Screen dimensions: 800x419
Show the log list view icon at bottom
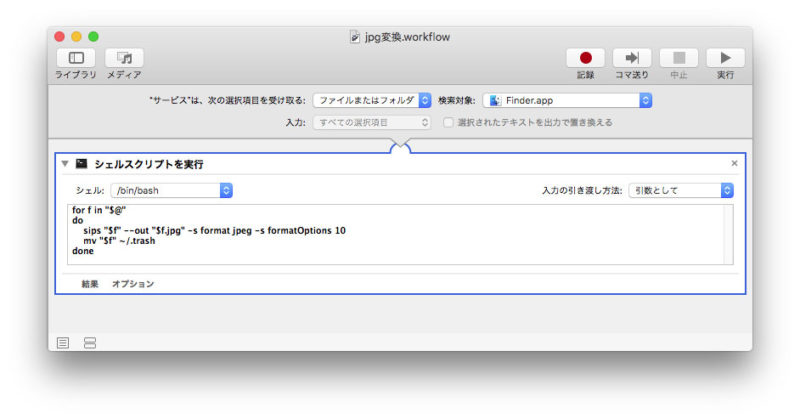(x=63, y=343)
